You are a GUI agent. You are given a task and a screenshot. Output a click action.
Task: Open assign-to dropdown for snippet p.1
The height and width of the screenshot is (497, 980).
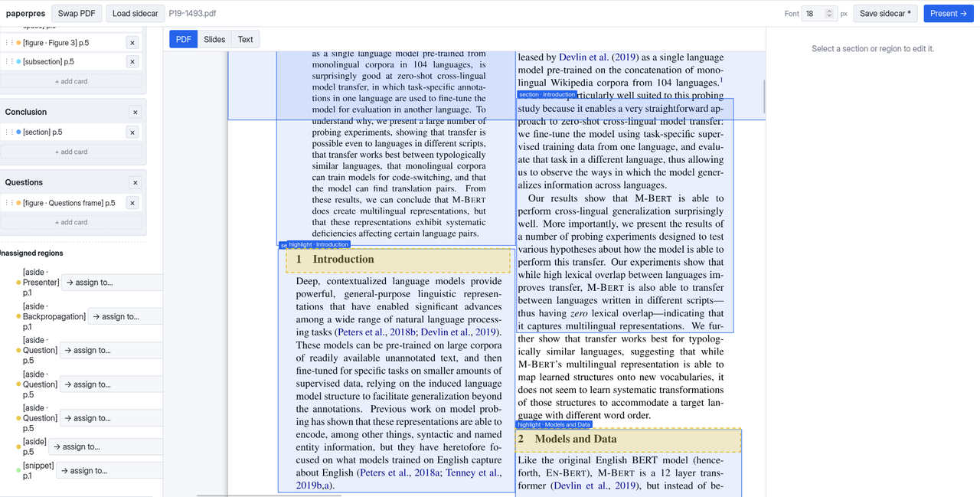coord(109,471)
